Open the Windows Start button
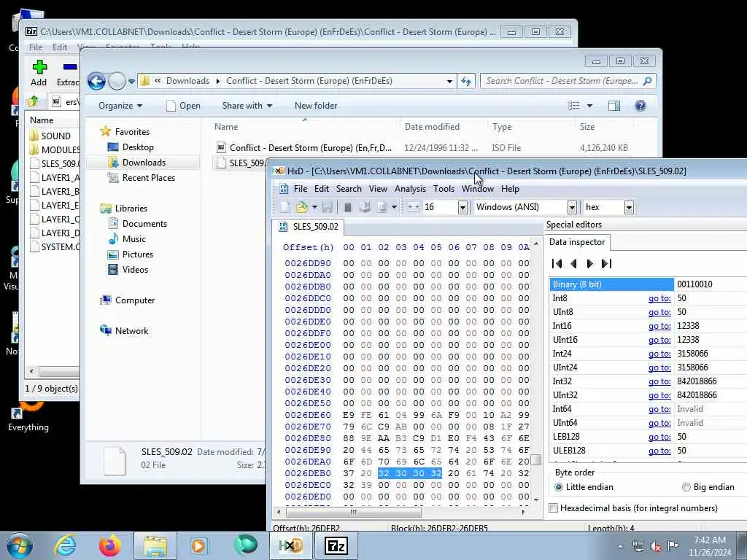This screenshot has height=560, width=747. (x=19, y=545)
